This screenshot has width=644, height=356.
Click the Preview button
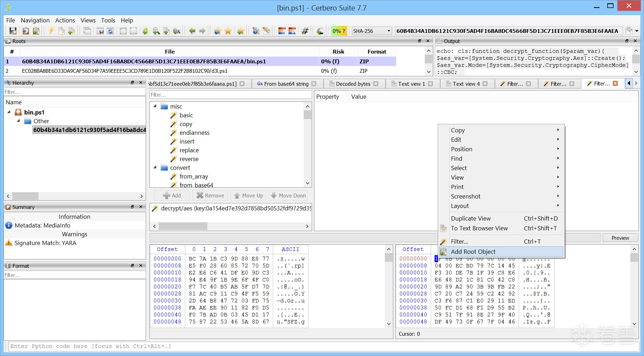point(620,238)
